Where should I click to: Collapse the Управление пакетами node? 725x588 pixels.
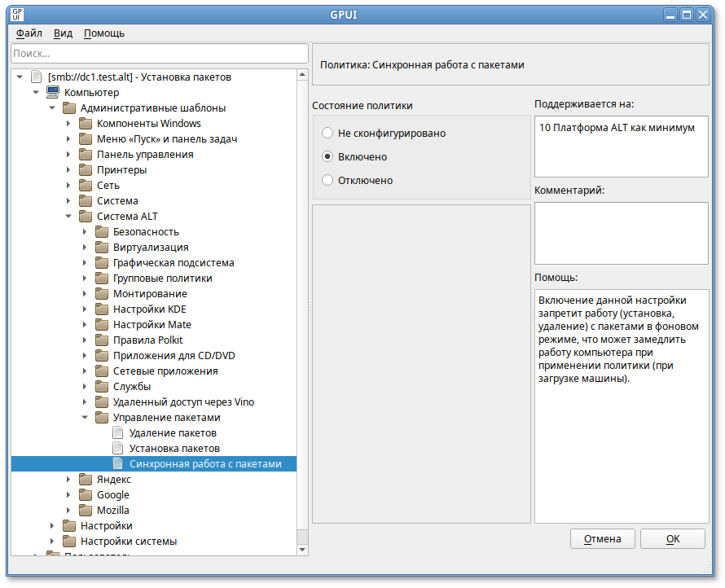(x=85, y=417)
